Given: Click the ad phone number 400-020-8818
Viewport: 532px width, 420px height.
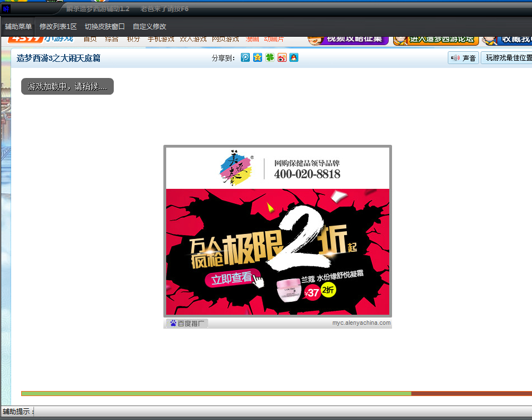Looking at the screenshot, I should tap(307, 174).
